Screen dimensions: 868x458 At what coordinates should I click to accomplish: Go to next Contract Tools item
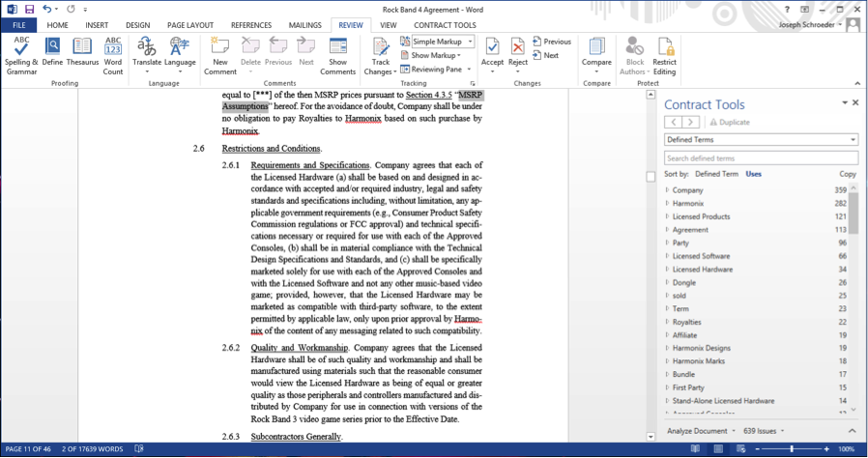point(690,123)
